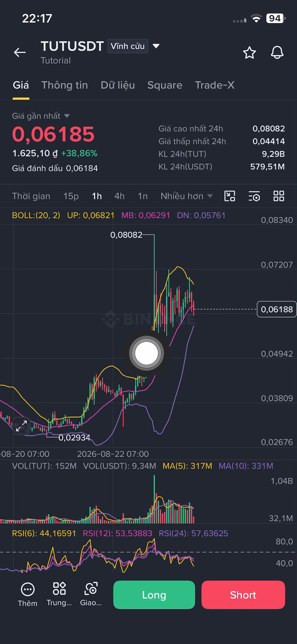Tap the battery 94 indicator
Image resolution: width=297 pixels, height=644 pixels.
pyautogui.click(x=276, y=18)
